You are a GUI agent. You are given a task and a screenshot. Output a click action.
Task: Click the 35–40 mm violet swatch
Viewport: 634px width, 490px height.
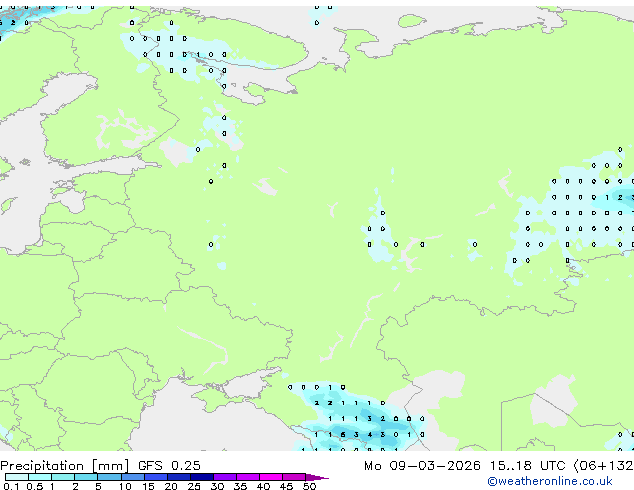tap(247, 477)
